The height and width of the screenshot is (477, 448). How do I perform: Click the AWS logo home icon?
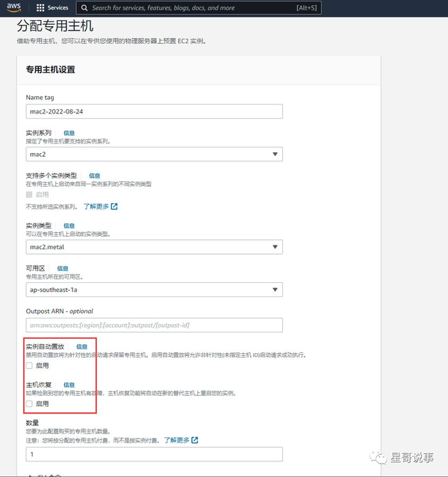pyautogui.click(x=14, y=7)
